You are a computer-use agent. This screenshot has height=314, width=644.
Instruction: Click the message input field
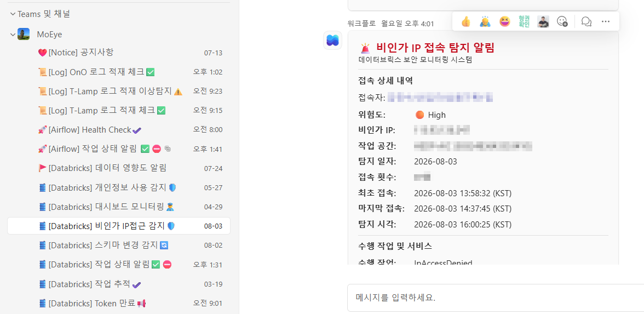click(495, 298)
